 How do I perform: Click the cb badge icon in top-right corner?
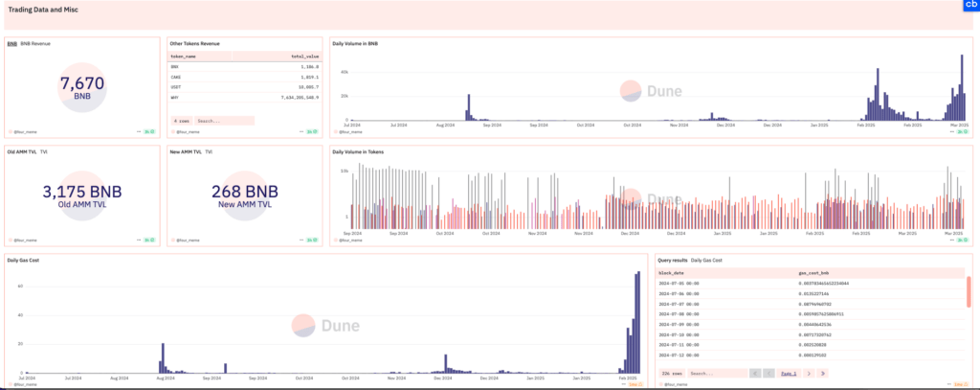coord(969,7)
